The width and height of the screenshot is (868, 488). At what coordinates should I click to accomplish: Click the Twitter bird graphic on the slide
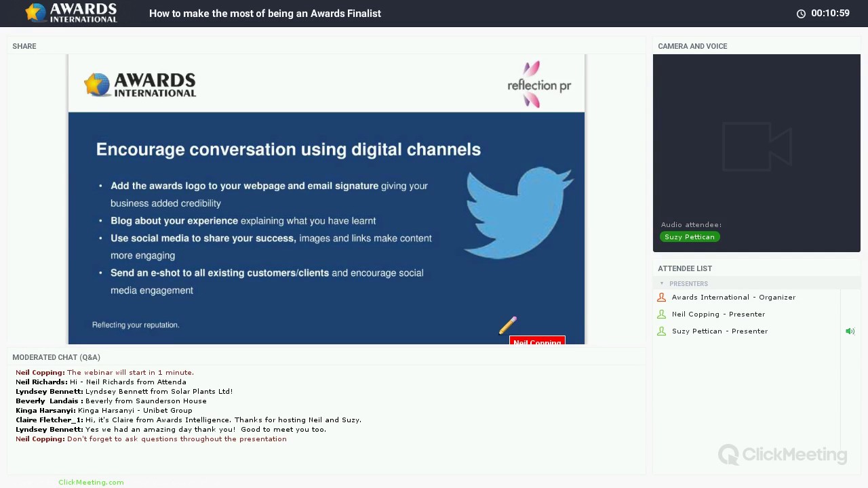pos(519,213)
